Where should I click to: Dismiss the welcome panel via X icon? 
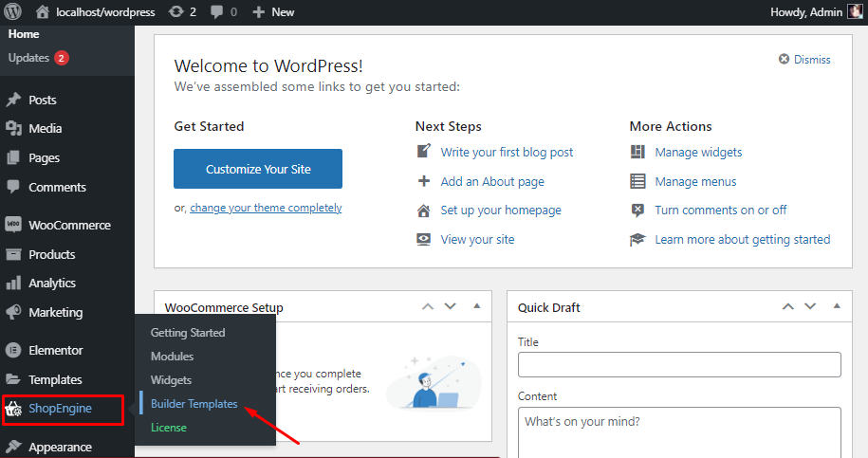[x=784, y=59]
